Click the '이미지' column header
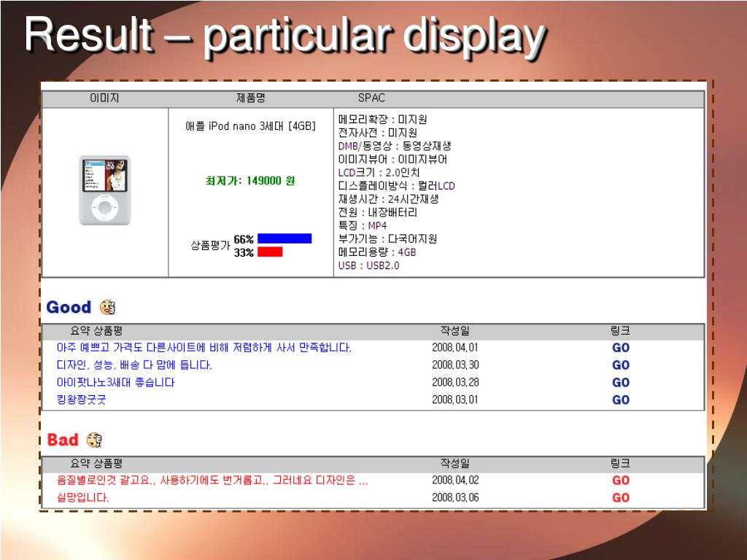This screenshot has width=747, height=560. (105, 98)
